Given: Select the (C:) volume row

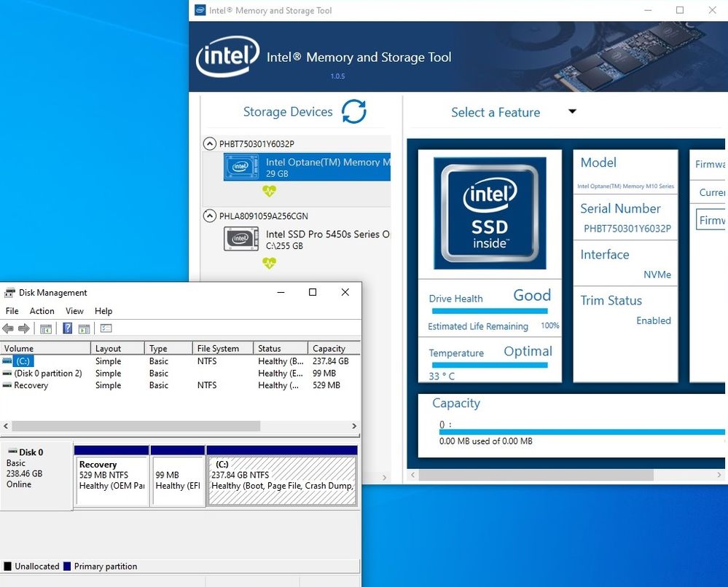Looking at the screenshot, I should click(180, 361).
